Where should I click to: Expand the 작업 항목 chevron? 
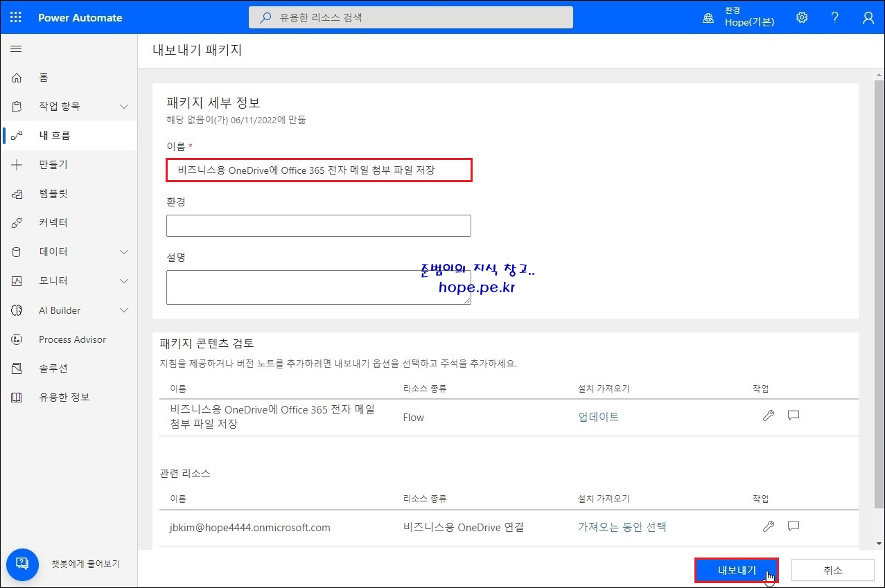click(x=124, y=107)
